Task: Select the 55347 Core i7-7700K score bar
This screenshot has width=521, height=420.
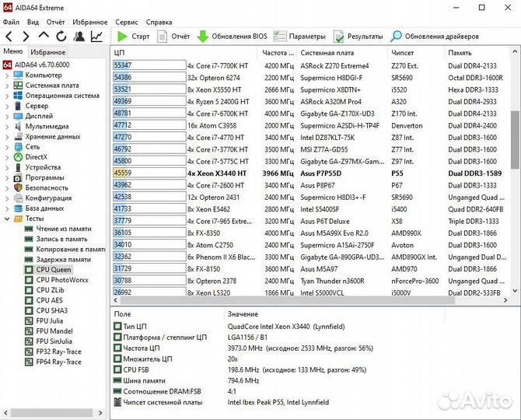Action: (149, 65)
